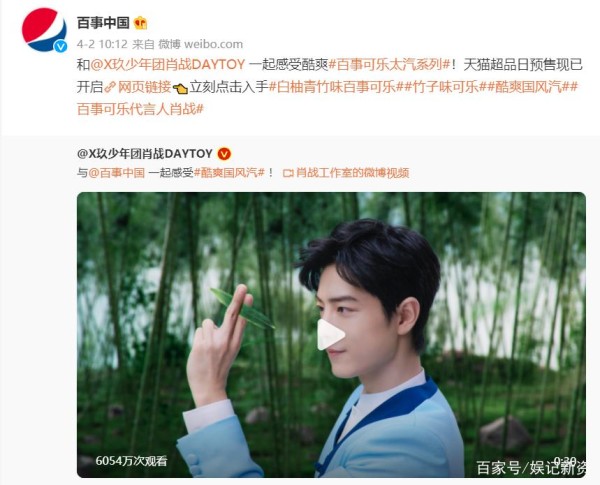Screen dimensions: 600x485
Task: Click the video camera icon before 肖战工作室
Action: (288, 173)
